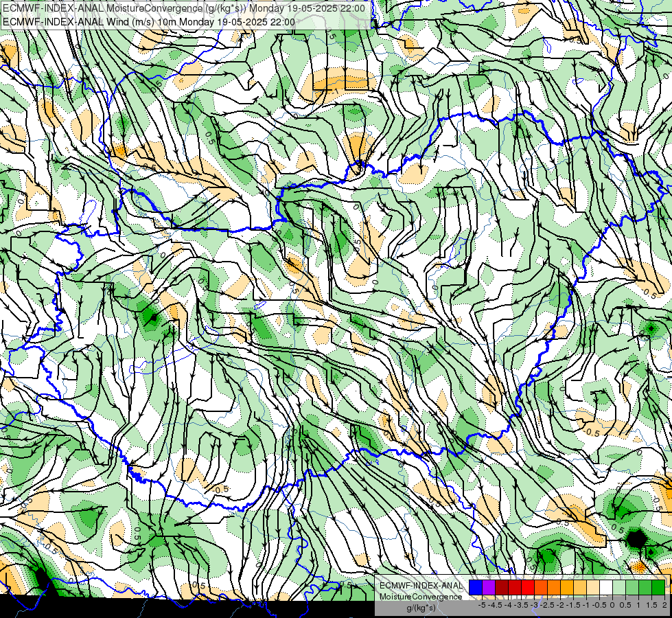Select the bright red swatch (-3.5 to -3)
Image resolution: width=672 pixels, height=618 pixels.
(528, 587)
